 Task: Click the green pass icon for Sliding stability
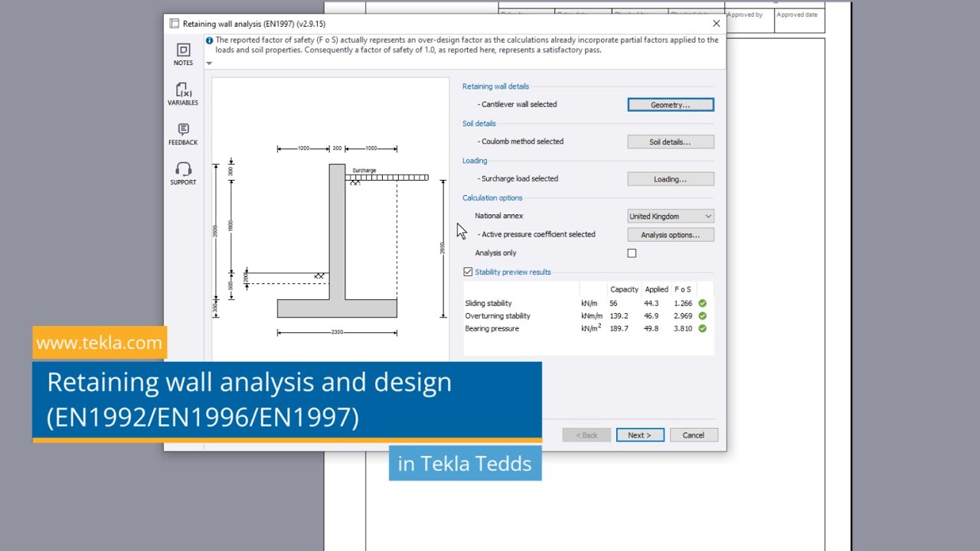(x=702, y=303)
